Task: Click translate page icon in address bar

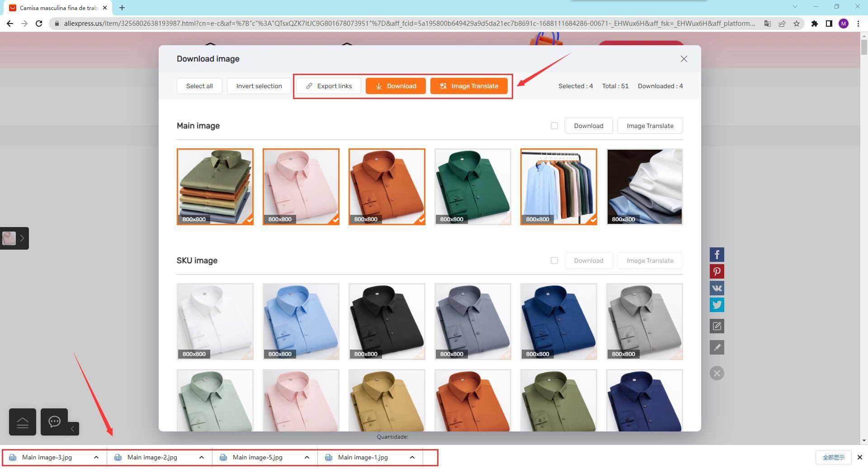Action: (x=767, y=24)
